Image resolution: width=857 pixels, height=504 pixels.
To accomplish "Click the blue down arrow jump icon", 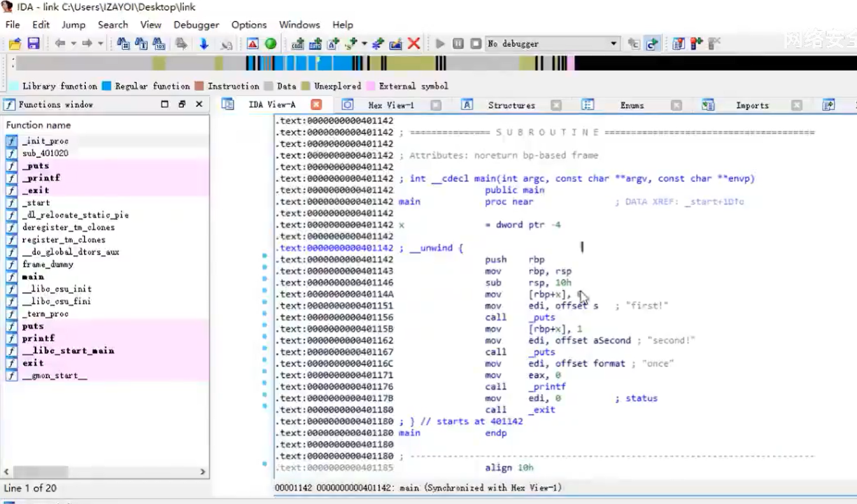I will tap(204, 44).
